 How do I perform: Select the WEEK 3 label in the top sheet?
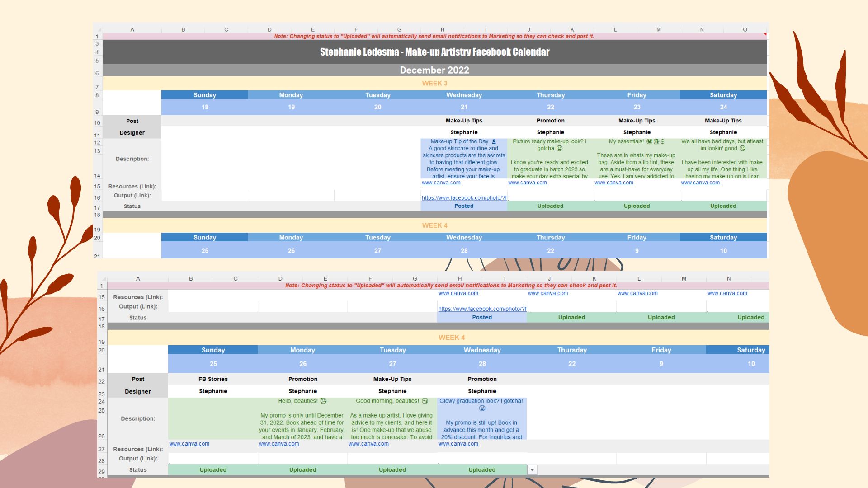click(434, 83)
